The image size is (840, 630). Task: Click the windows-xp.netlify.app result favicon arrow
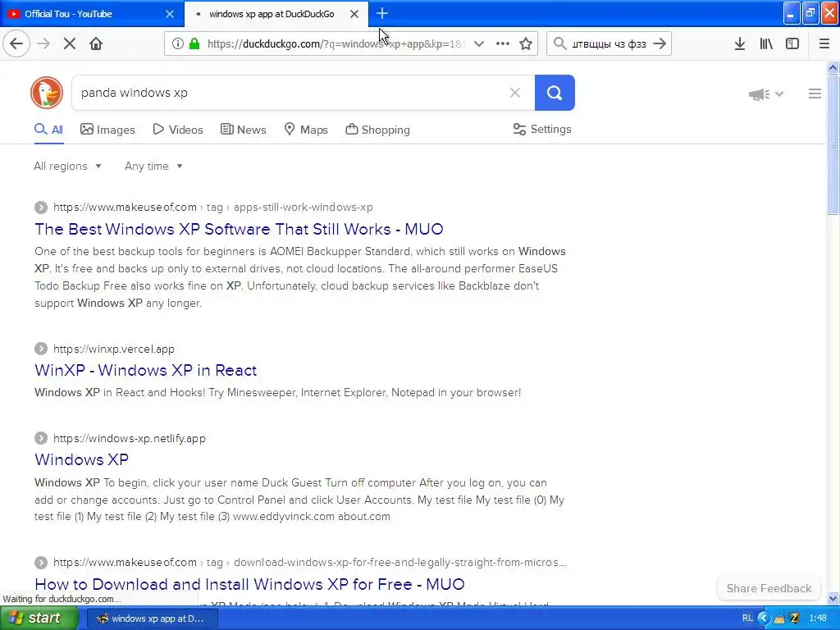[41, 438]
